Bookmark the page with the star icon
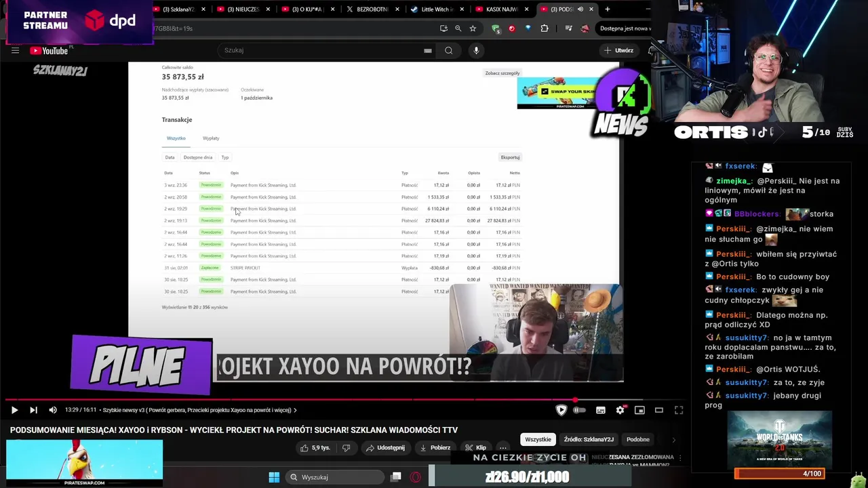 tap(473, 28)
